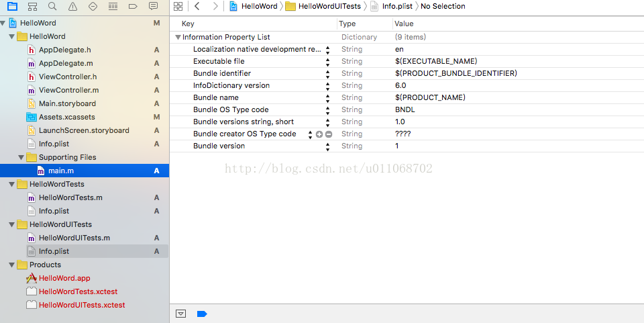The height and width of the screenshot is (323, 644).
Task: Open the Breakpoint navigator icon
Action: point(133,6)
